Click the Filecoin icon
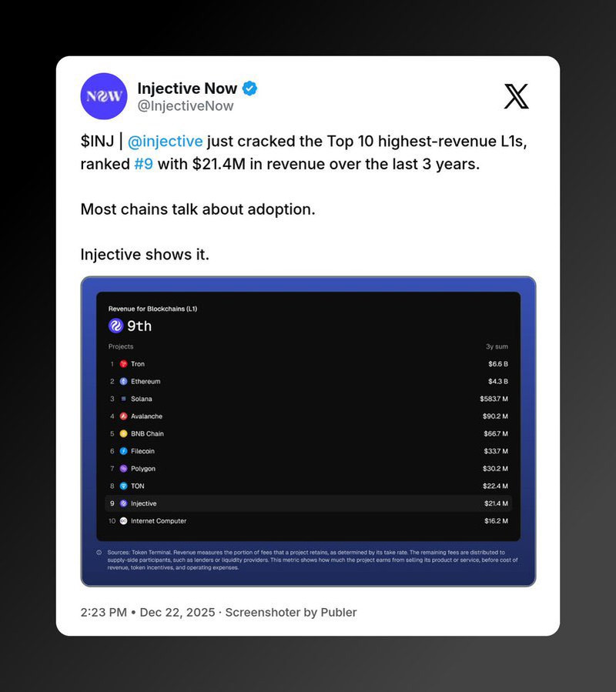 tap(123, 451)
